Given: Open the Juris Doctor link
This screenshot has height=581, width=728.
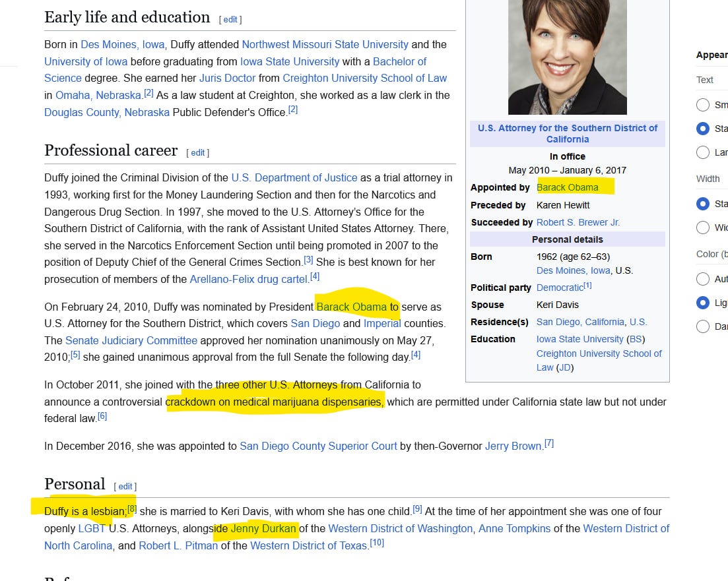Looking at the screenshot, I should (x=228, y=78).
